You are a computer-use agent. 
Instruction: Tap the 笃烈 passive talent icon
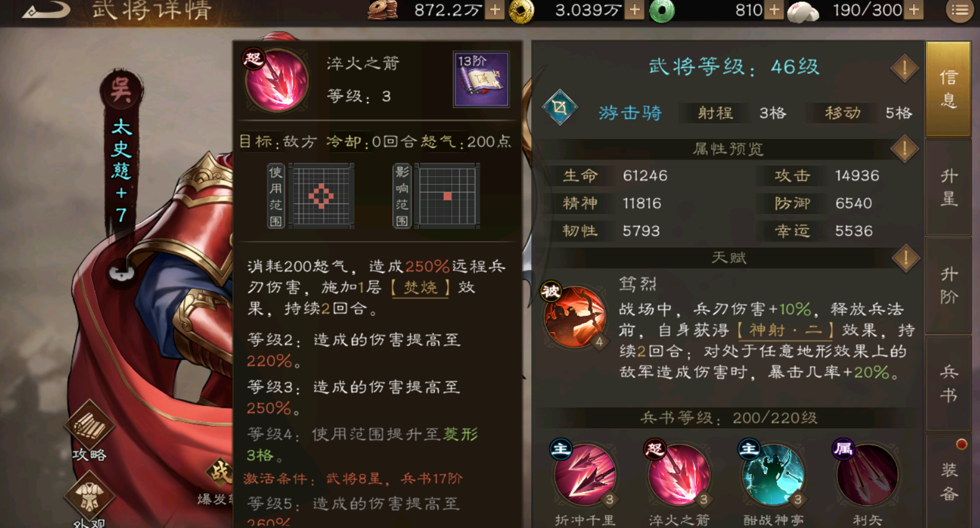(575, 316)
